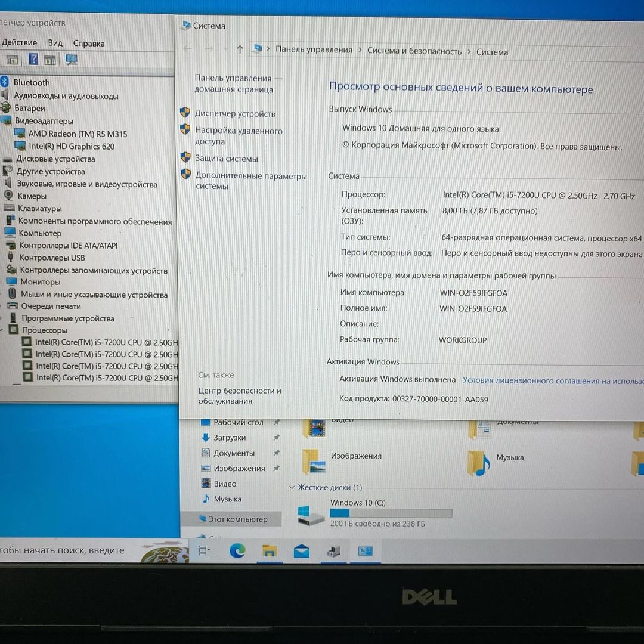The height and width of the screenshot is (644, 644).
Task: Select Загрузки in Explorer quick access
Action: [230, 438]
